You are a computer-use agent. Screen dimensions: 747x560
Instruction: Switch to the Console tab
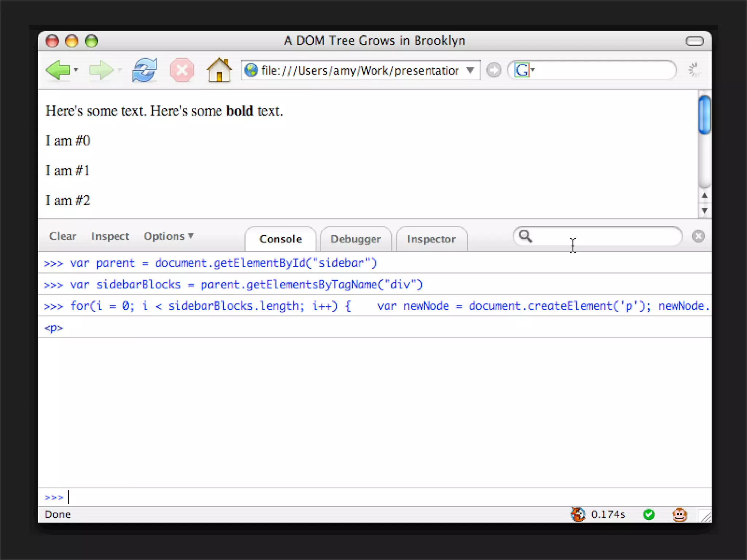(280, 239)
